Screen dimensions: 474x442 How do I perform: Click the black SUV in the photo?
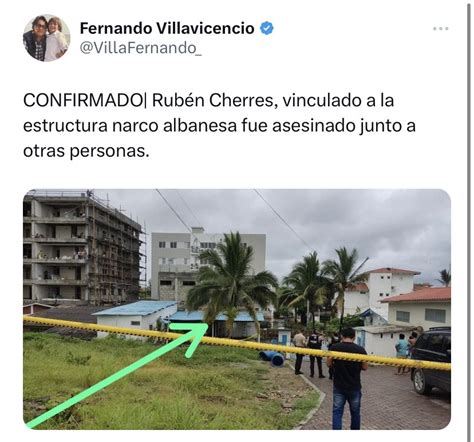431,360
